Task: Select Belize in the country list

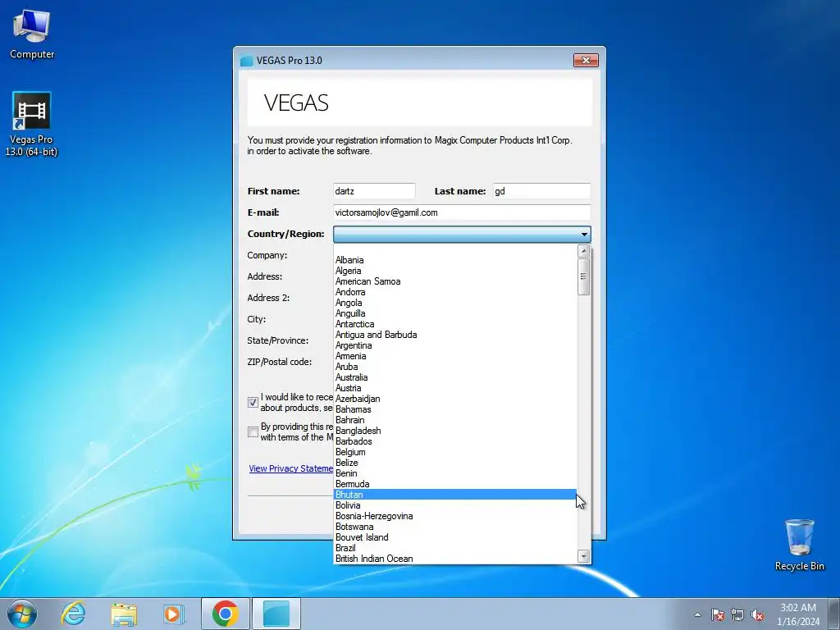Action: coord(454,463)
